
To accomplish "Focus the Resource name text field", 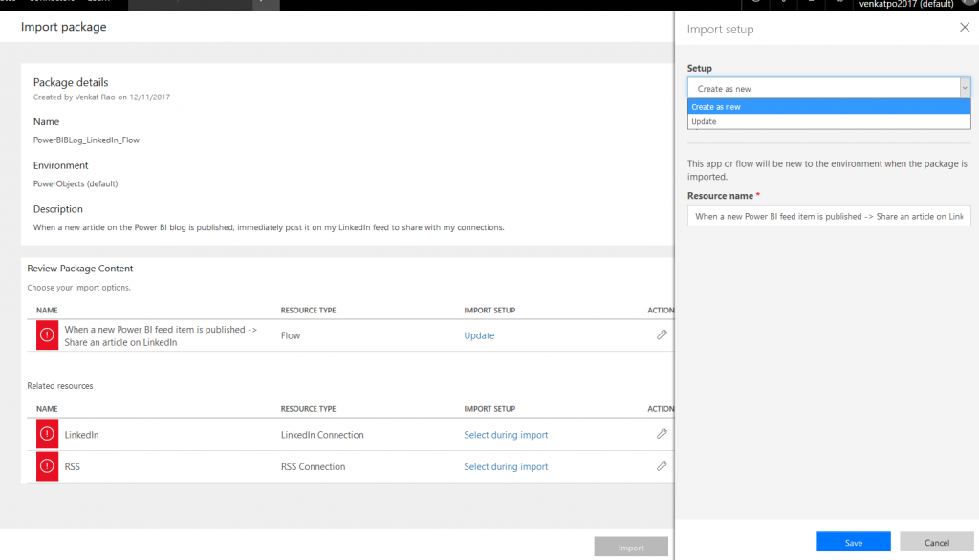I will pyautogui.click(x=828, y=217).
